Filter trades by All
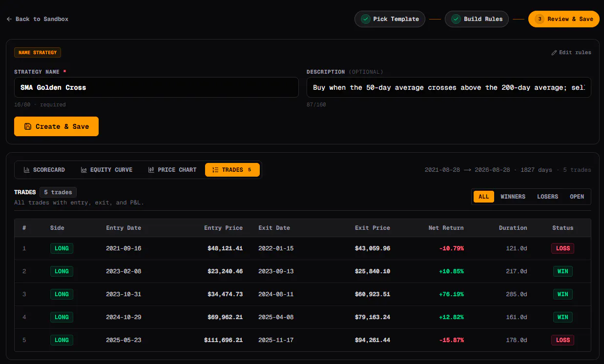The image size is (604, 364). click(483, 197)
